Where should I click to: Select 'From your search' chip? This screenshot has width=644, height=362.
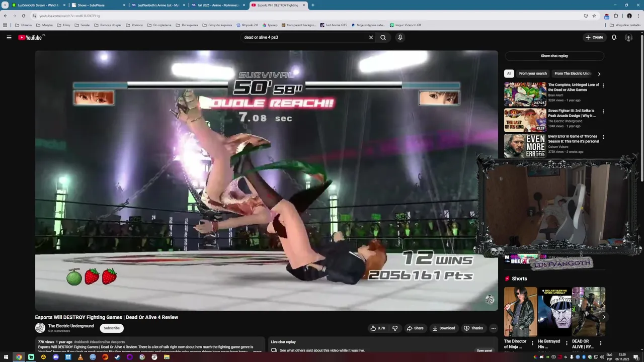tap(533, 73)
